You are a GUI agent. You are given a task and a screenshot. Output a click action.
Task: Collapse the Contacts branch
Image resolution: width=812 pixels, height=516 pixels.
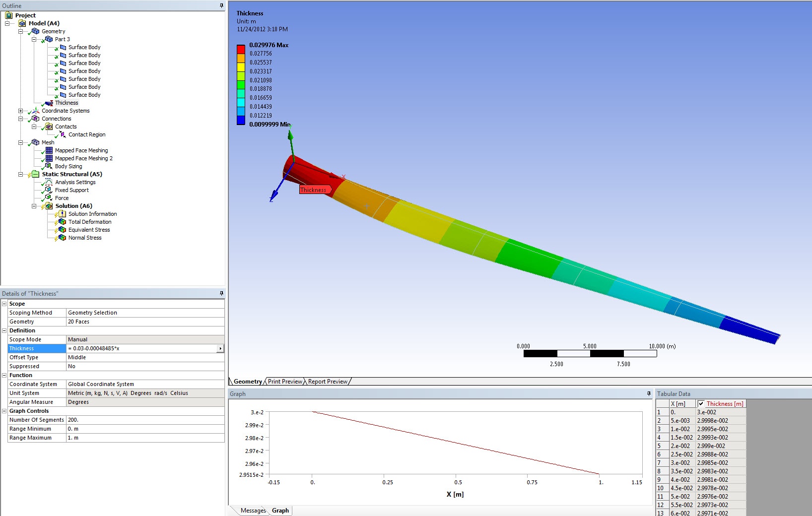[34, 127]
